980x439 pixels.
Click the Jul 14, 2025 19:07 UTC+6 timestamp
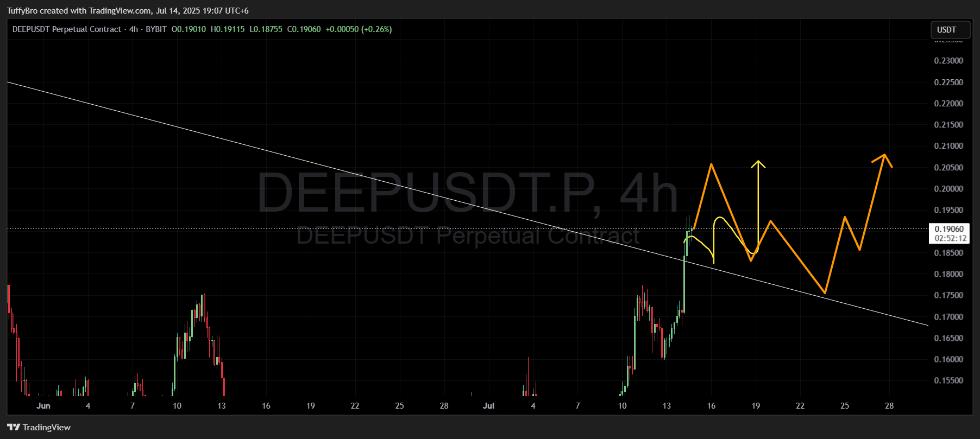tap(202, 11)
